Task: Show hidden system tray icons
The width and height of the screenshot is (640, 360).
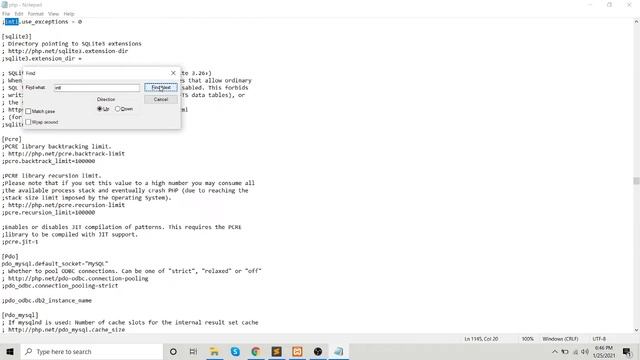Action: coord(554,351)
